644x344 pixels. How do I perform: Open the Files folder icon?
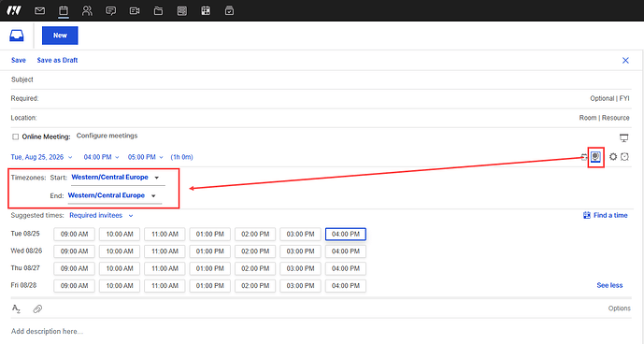pyautogui.click(x=158, y=10)
